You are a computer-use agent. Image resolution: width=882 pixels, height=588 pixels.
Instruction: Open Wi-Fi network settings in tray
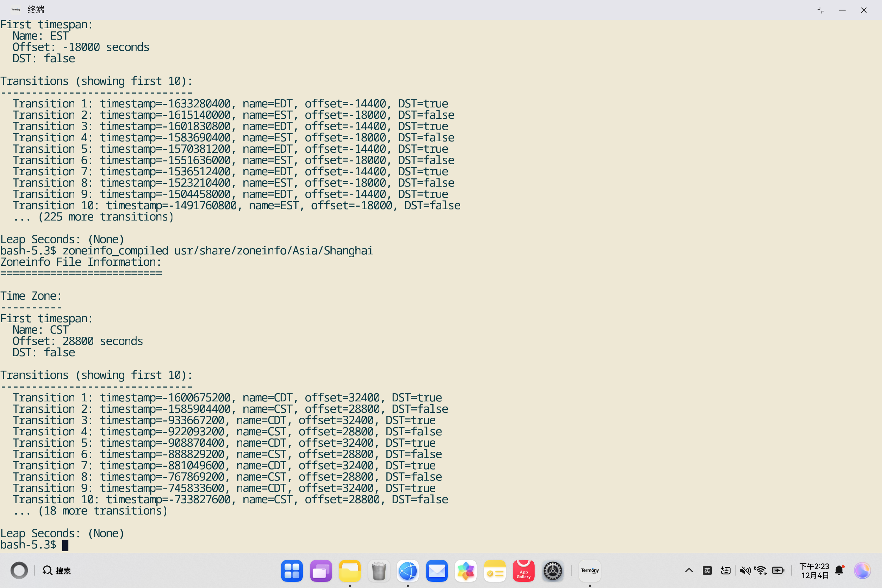(761, 570)
